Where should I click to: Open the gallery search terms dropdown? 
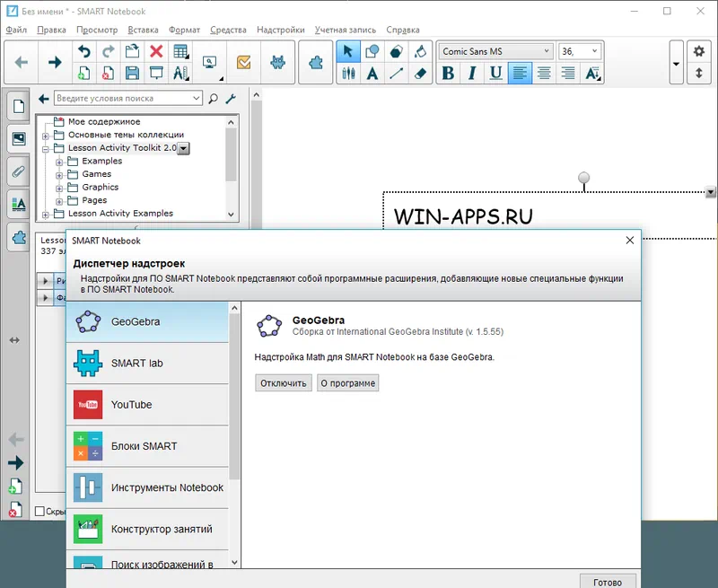click(197, 98)
